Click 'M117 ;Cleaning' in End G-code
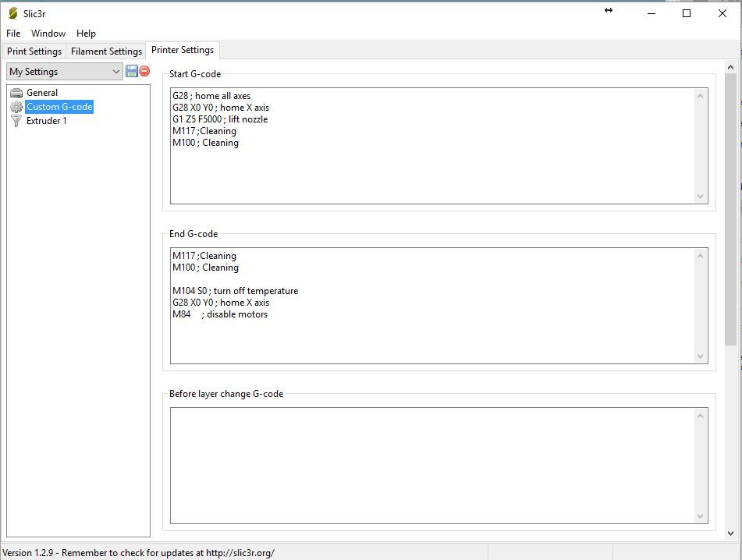The width and height of the screenshot is (742, 560). pyautogui.click(x=204, y=256)
